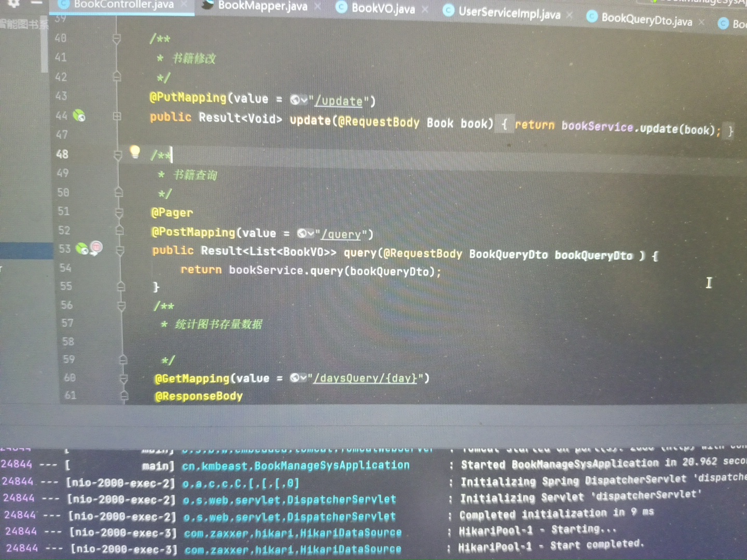Open the dropdown arrow next to "/daysQuery" globe

click(x=304, y=378)
